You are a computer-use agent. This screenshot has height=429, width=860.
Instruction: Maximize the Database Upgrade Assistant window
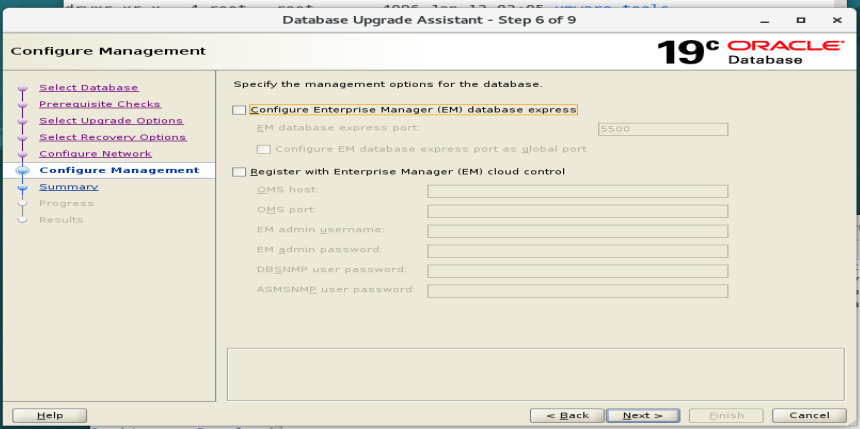801,20
